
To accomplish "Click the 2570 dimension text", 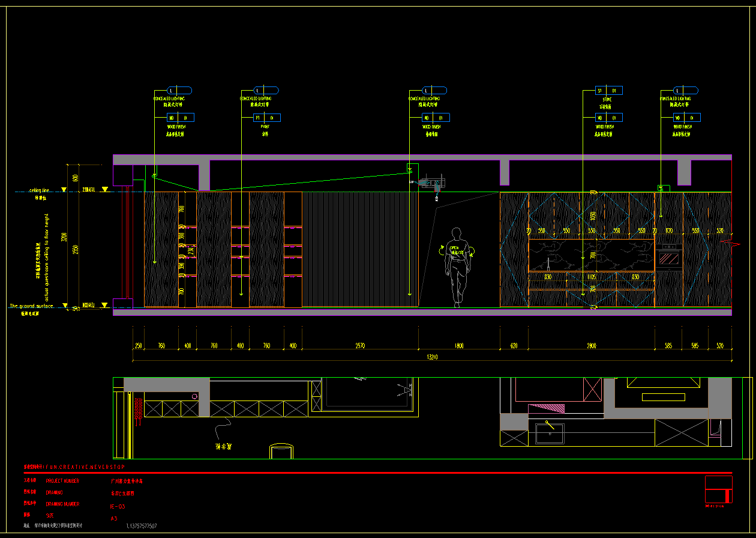I will click(360, 346).
